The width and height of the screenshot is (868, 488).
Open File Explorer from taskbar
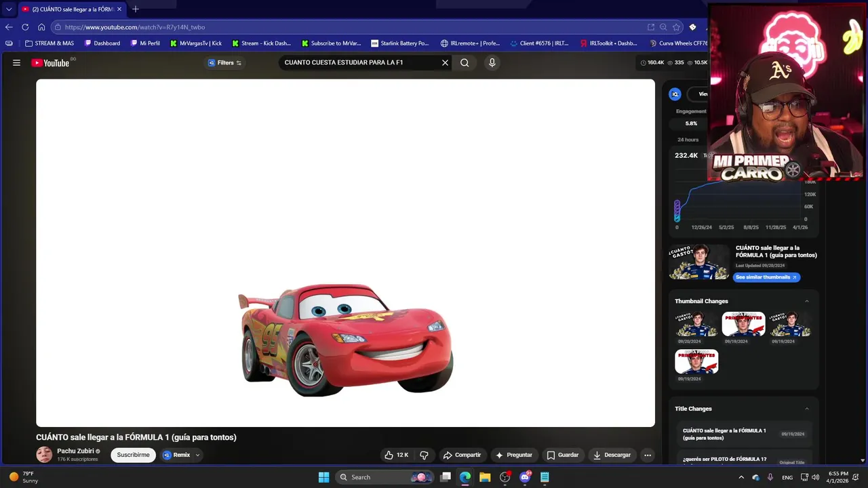485,477
